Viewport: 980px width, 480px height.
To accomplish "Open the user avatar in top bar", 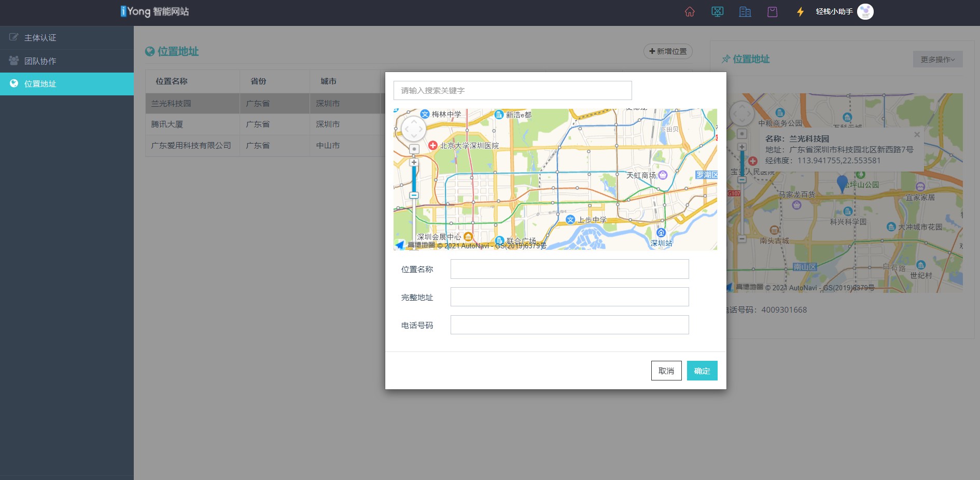I will [865, 11].
